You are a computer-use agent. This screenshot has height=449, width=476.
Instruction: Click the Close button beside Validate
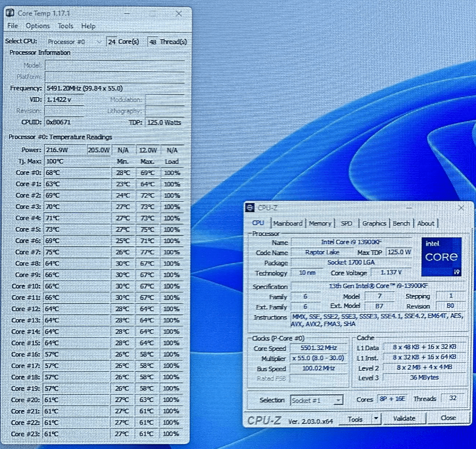coord(448,418)
